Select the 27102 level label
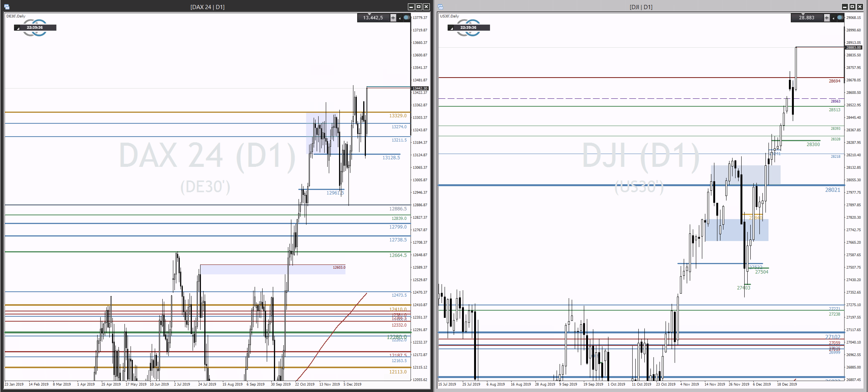This screenshot has width=868, height=392. tap(833, 337)
